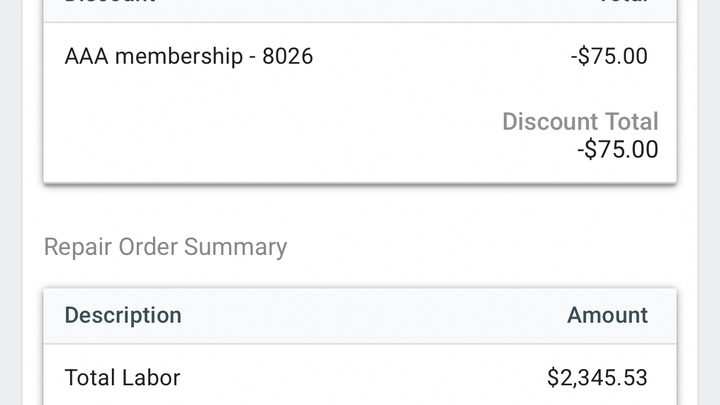Click the word Repair in section heading
The image size is (720, 405).
pos(78,248)
